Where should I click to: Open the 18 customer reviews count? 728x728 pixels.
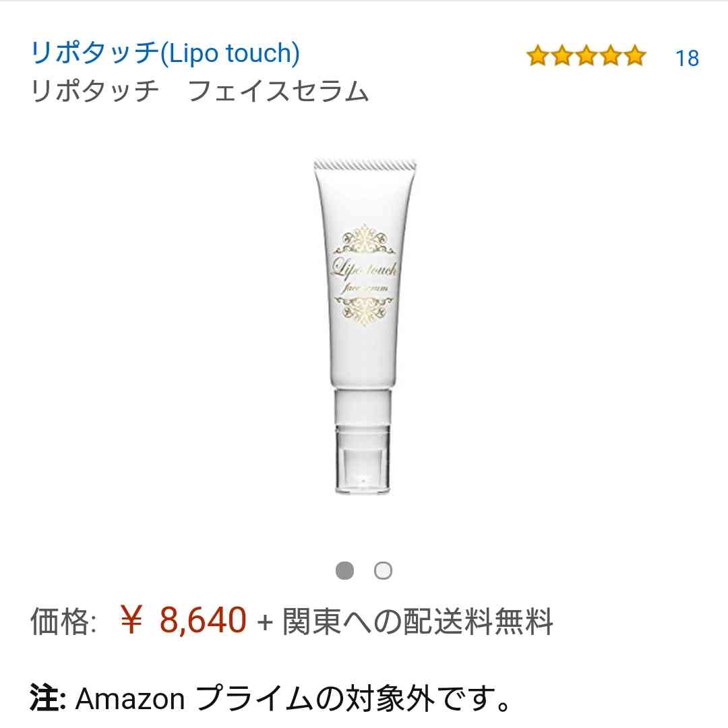point(687,59)
